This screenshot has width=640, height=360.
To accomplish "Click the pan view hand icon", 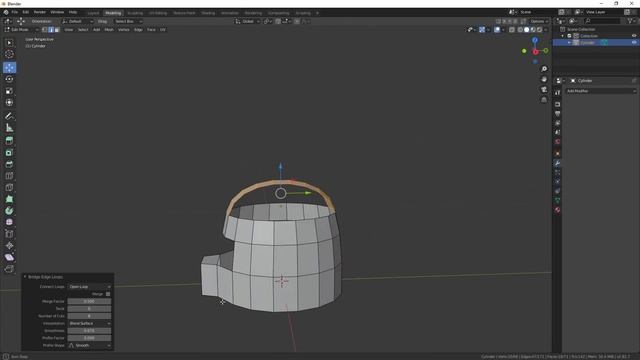I will coord(544,79).
